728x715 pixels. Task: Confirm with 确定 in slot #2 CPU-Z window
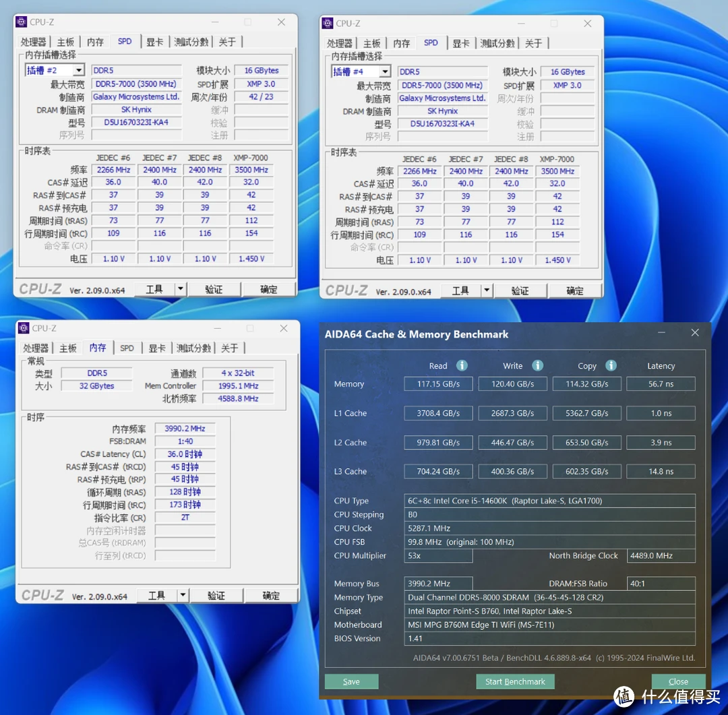click(269, 289)
